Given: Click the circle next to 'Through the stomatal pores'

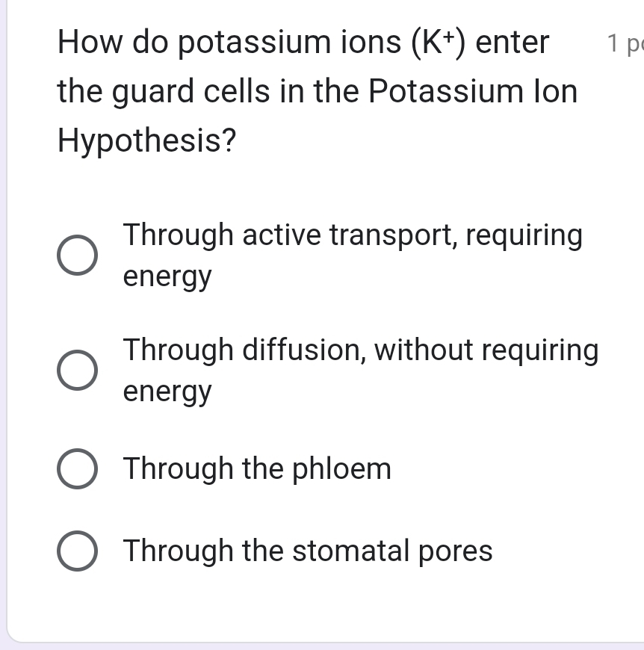Looking at the screenshot, I should [x=78, y=551].
